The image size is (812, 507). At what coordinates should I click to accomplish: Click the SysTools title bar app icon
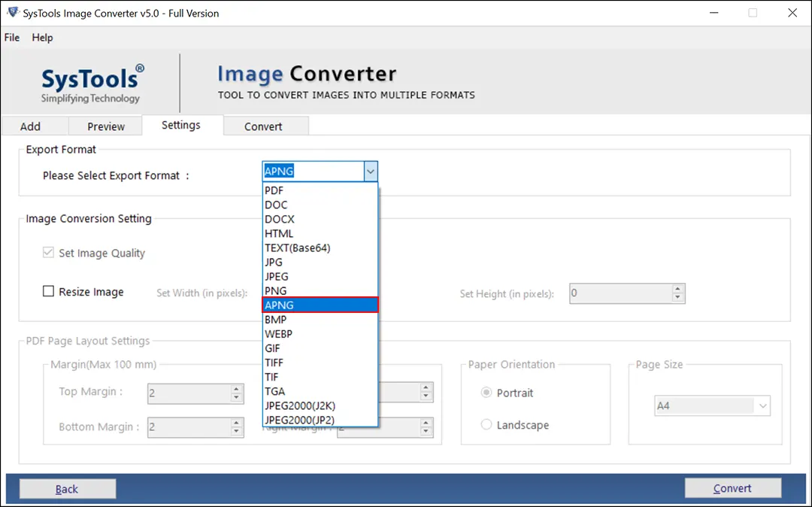13,13
